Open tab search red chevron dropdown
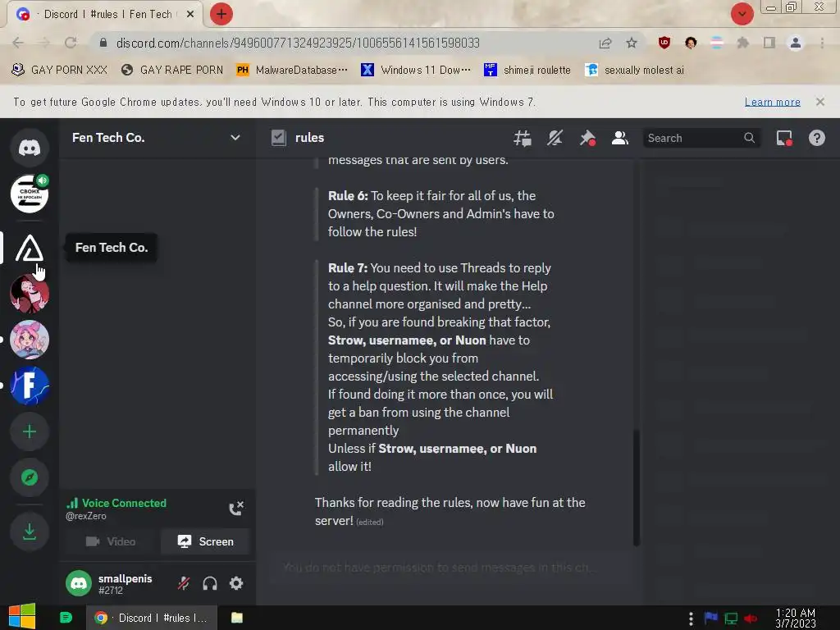 click(x=742, y=14)
